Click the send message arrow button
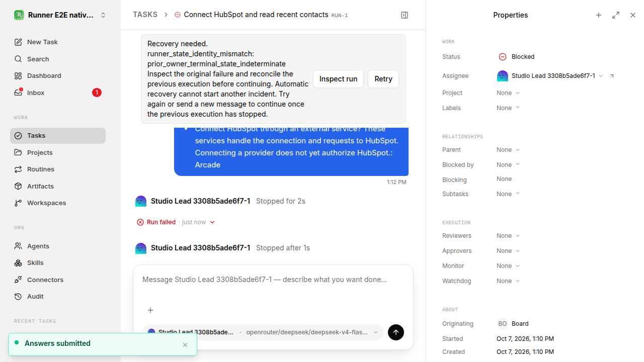Screen dimensions: 644x362 coord(396,332)
